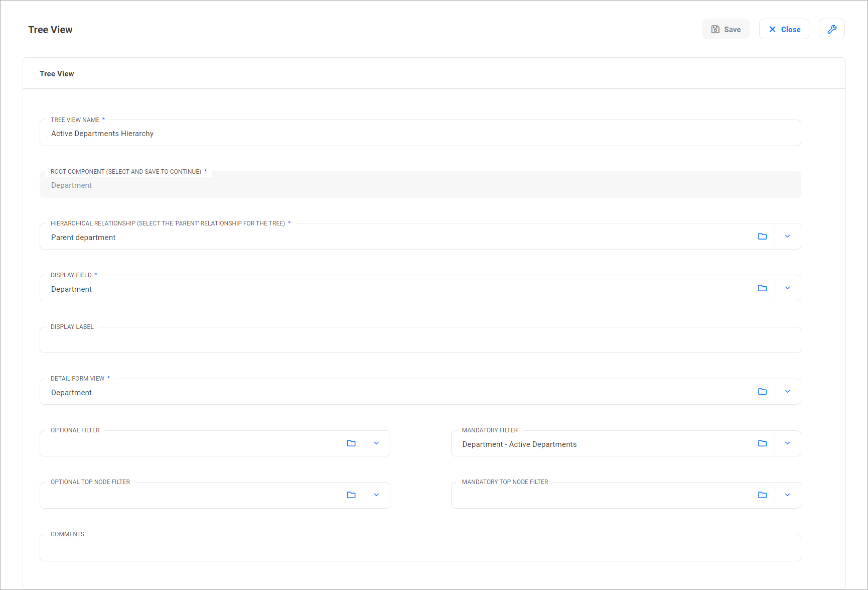Expand the Optional Top Node Filter dropdown
Screen dimensions: 868x590
376,495
